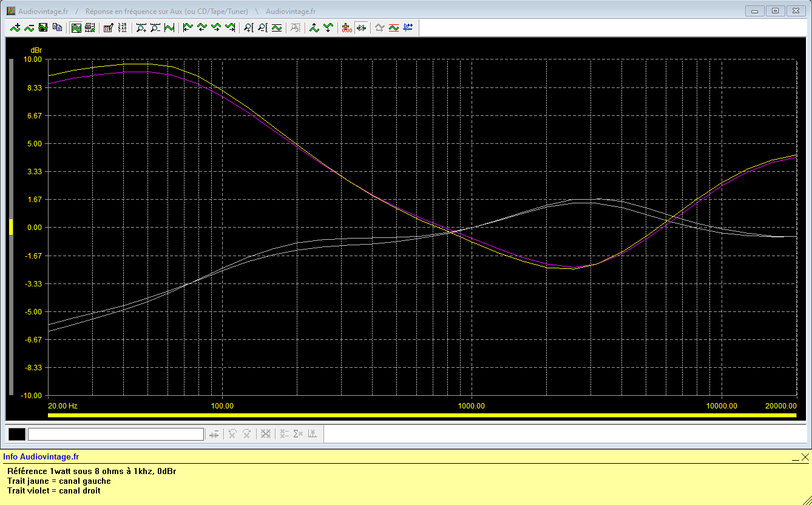Click the graph with printer icon
The height and width of the screenshot is (505, 812).
pyautogui.click(x=90, y=27)
